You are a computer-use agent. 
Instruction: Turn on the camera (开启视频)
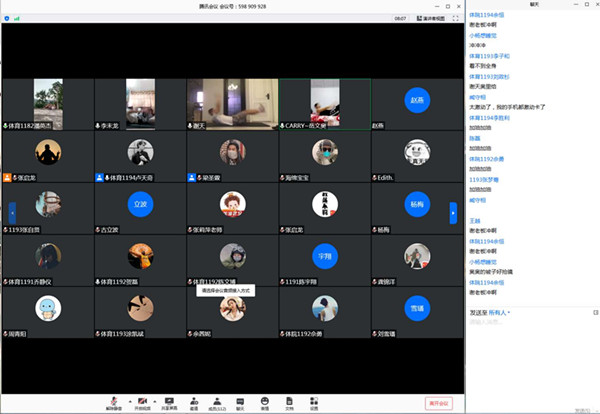tap(142, 402)
